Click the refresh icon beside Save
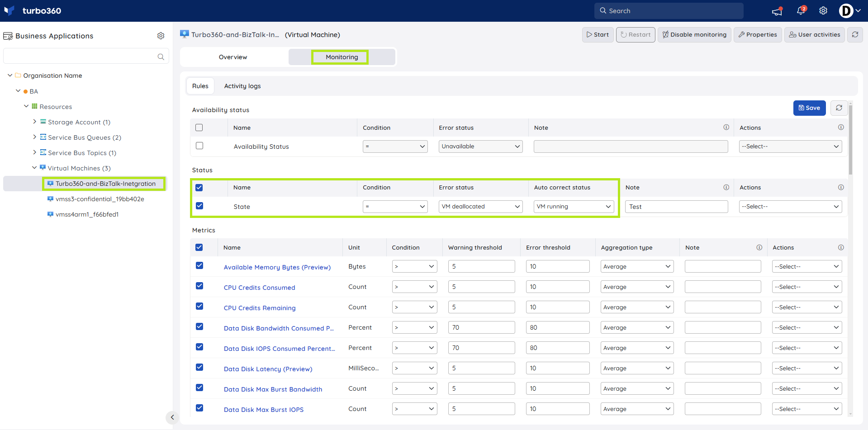The height and width of the screenshot is (430, 868). (839, 108)
